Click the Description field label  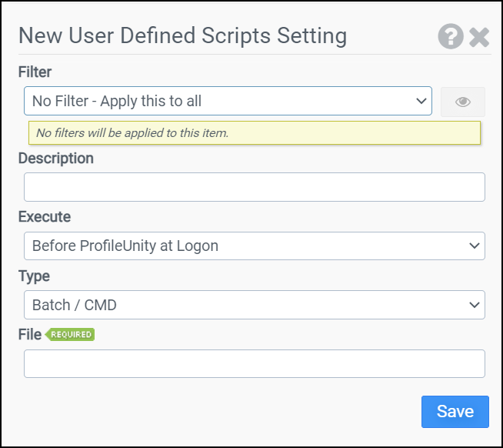(55, 158)
